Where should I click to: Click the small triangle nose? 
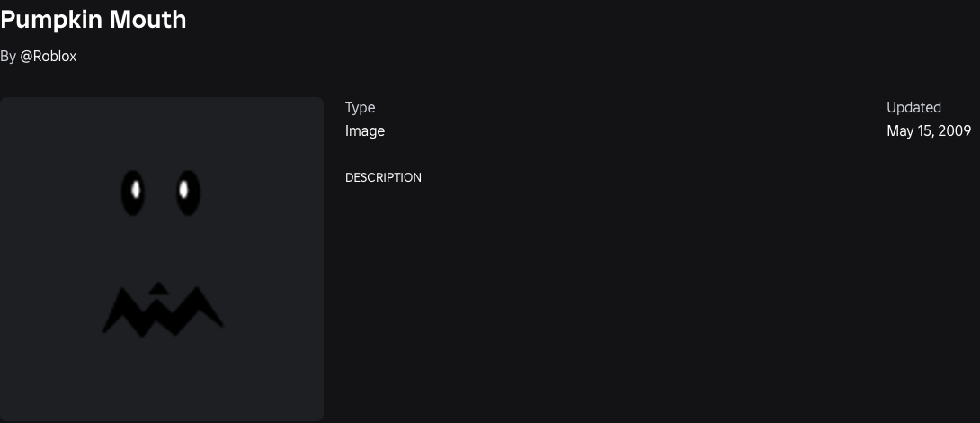click(x=158, y=289)
